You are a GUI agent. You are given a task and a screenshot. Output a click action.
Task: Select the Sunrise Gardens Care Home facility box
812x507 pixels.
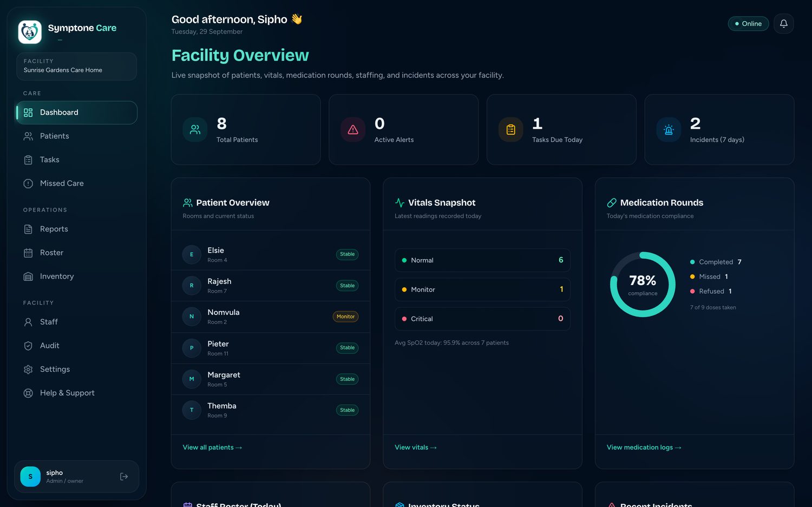pos(76,66)
